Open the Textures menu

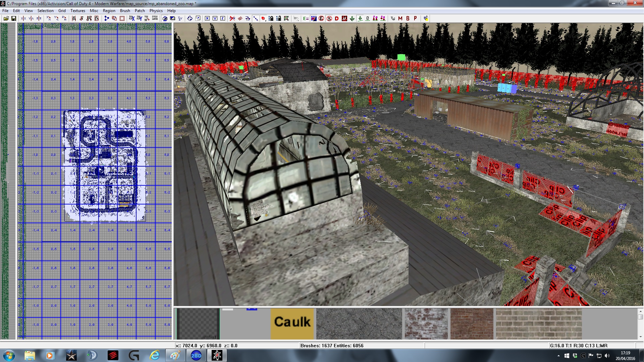78,11
